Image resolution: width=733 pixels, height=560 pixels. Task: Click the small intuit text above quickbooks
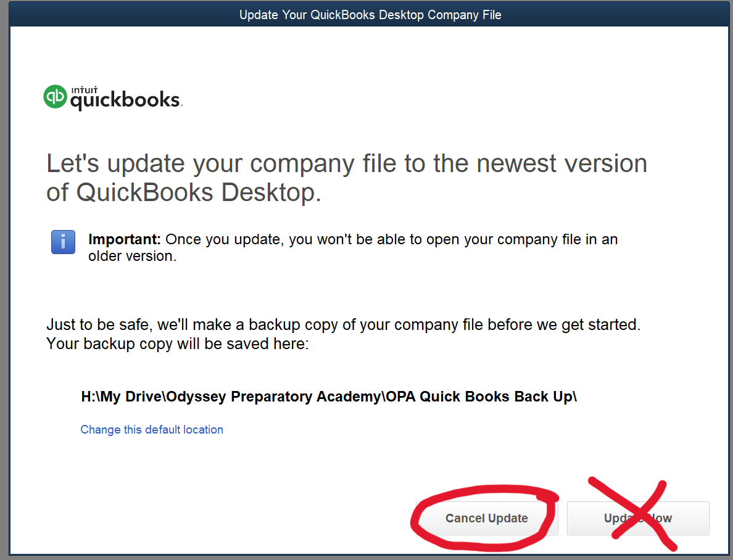coord(85,89)
